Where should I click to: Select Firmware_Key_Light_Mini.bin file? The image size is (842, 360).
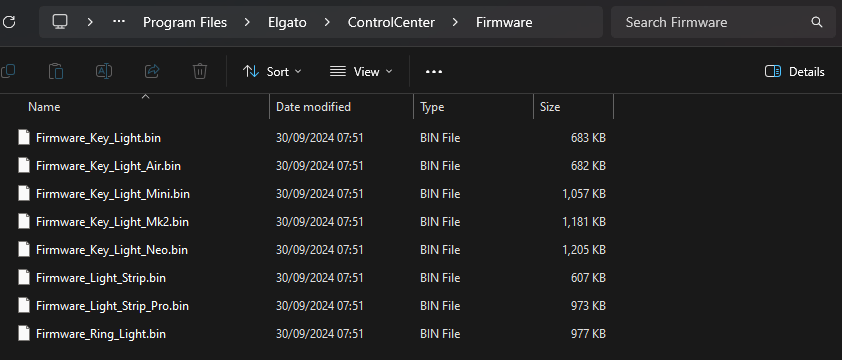113,194
